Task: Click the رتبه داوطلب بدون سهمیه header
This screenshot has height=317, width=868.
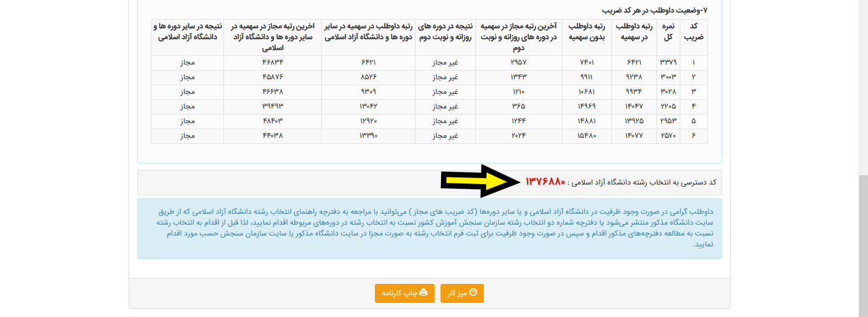Action: tap(586, 32)
